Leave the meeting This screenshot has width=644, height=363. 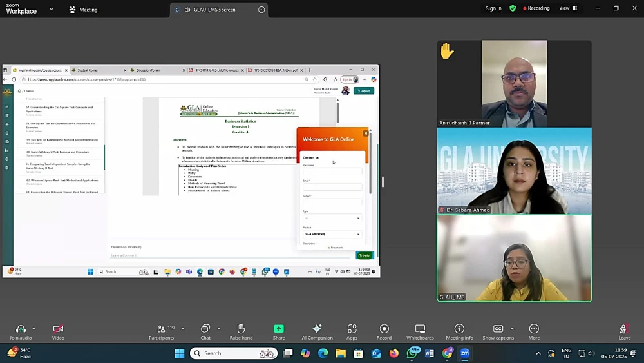[624, 331]
